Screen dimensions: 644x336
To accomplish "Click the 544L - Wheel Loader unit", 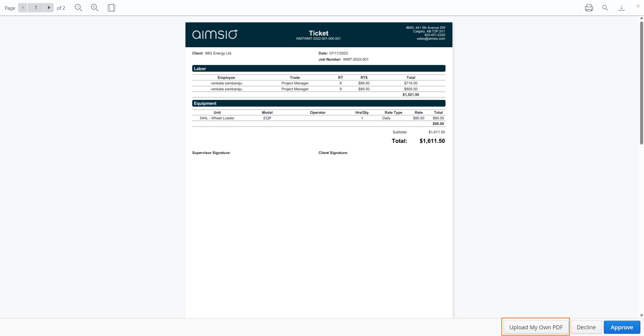I will point(217,118).
